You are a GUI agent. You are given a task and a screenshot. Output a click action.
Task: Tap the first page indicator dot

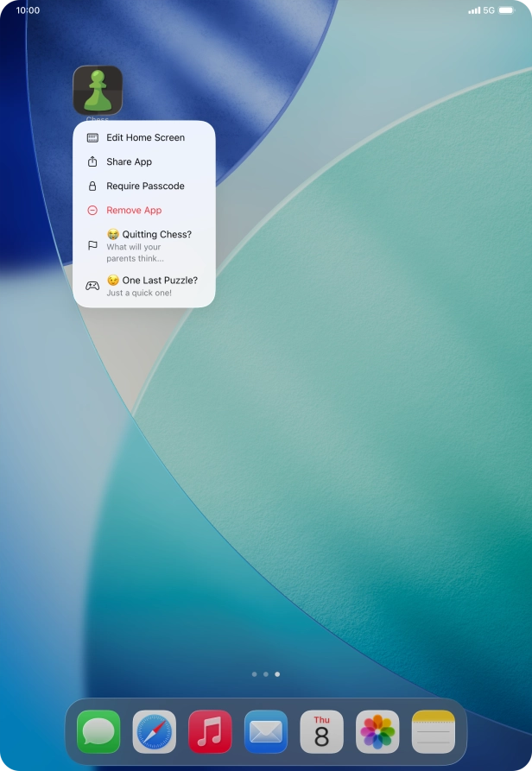pyautogui.click(x=254, y=673)
